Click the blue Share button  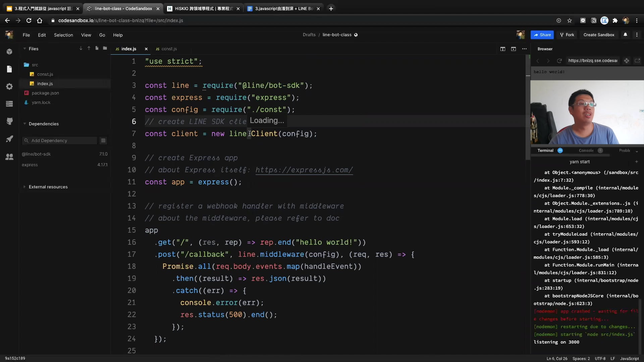point(542,35)
